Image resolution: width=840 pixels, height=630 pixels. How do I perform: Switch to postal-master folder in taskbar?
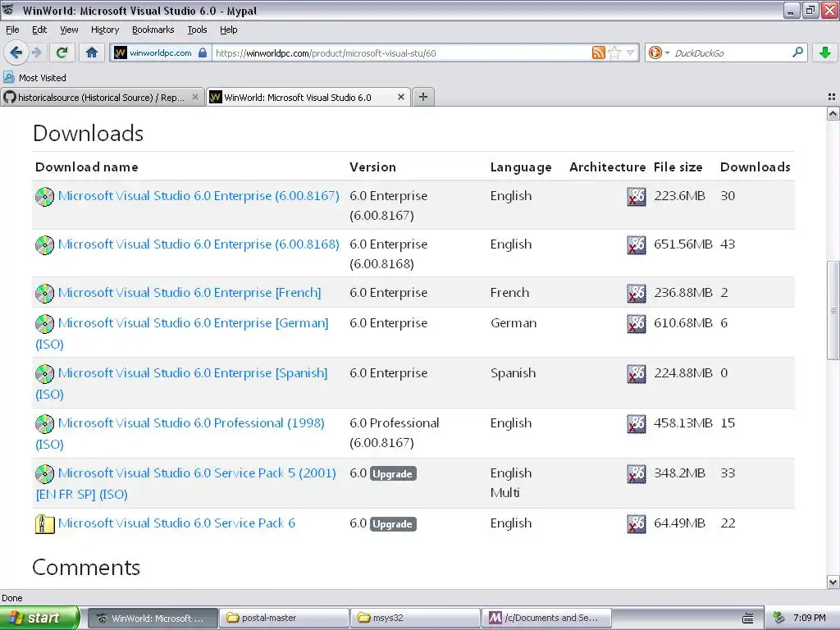pos(284,619)
